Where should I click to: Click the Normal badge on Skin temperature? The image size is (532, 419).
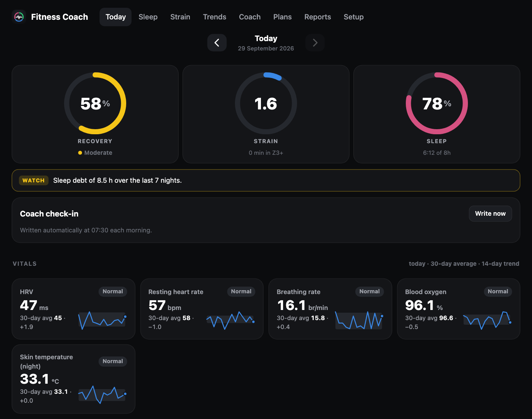[x=113, y=362]
